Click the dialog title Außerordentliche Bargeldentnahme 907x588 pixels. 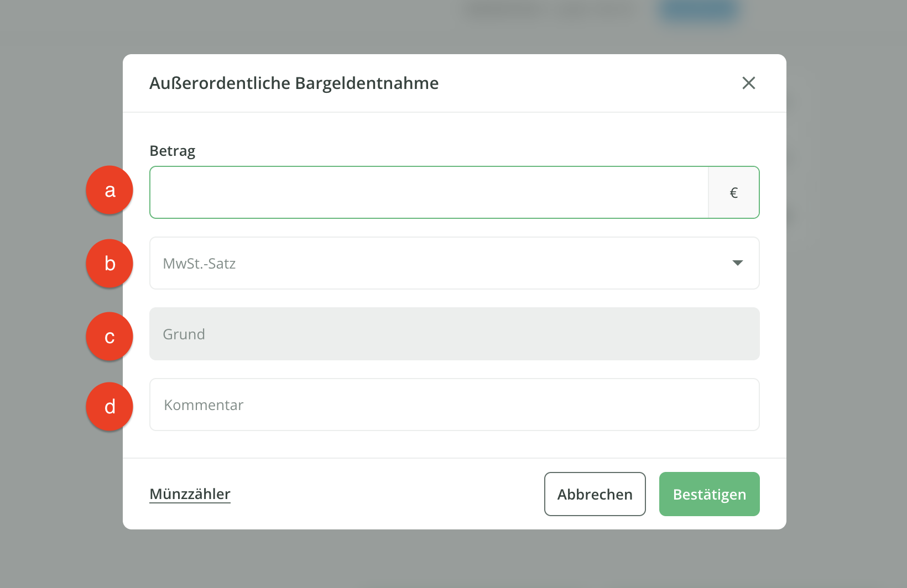294,83
